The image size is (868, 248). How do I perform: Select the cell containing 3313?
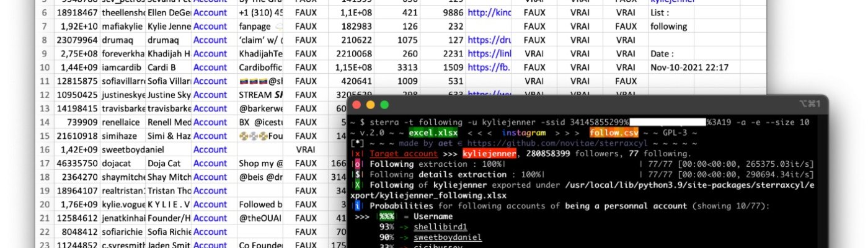click(x=397, y=67)
